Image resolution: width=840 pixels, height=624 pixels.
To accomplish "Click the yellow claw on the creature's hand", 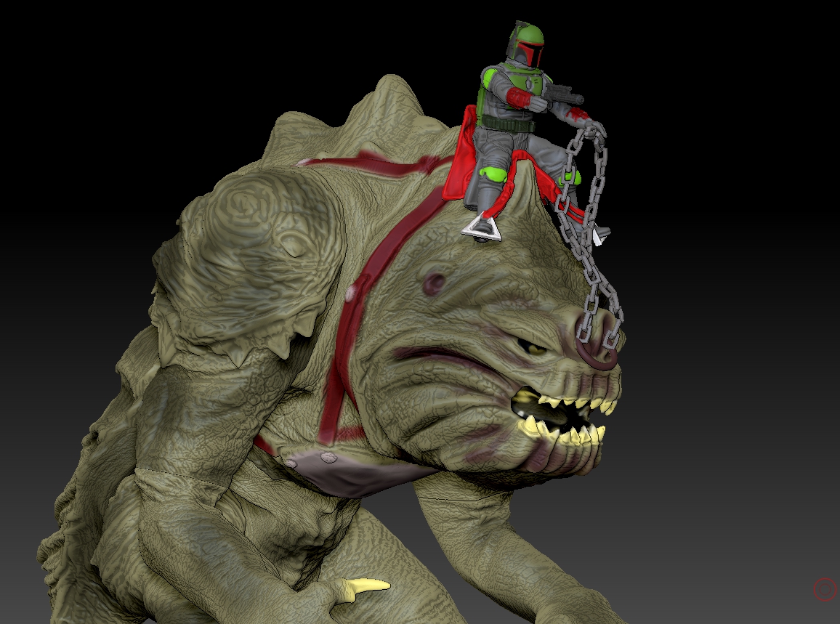I will [x=366, y=587].
